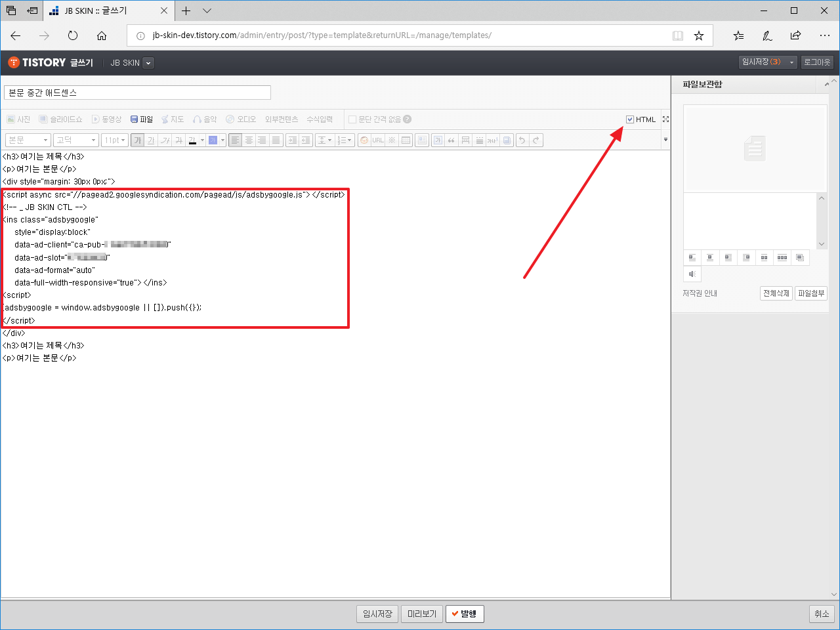Viewport: 840px width, 630px height.
Task: Decrease indent of paragraph
Action: pos(306,140)
